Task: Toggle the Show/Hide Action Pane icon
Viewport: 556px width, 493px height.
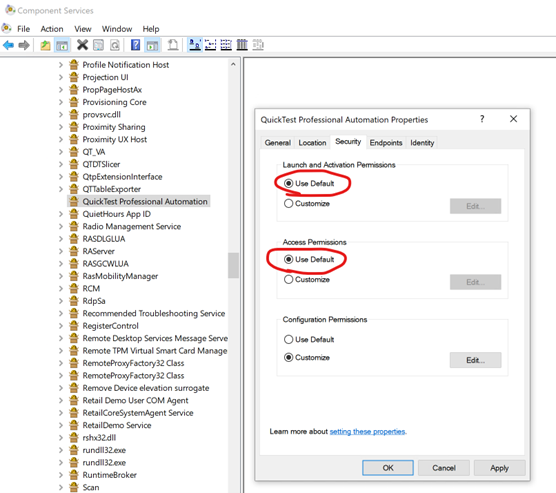Action: click(152, 45)
